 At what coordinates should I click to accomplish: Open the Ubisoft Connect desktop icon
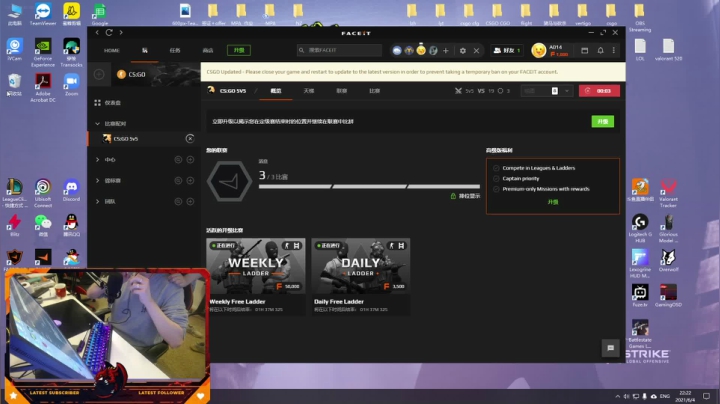pos(43,192)
